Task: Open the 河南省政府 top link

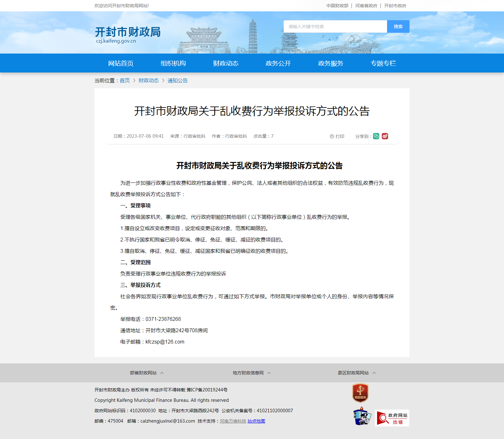Action: point(366,6)
